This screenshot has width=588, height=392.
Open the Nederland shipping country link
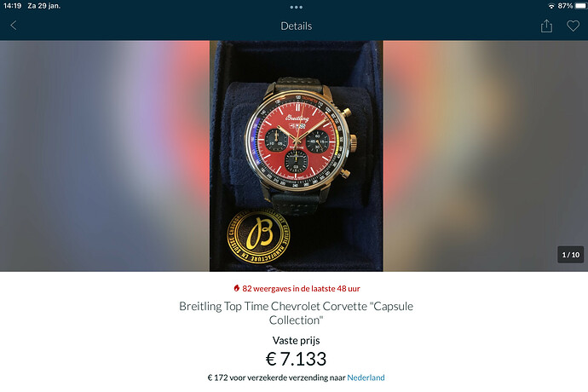pyautogui.click(x=366, y=378)
